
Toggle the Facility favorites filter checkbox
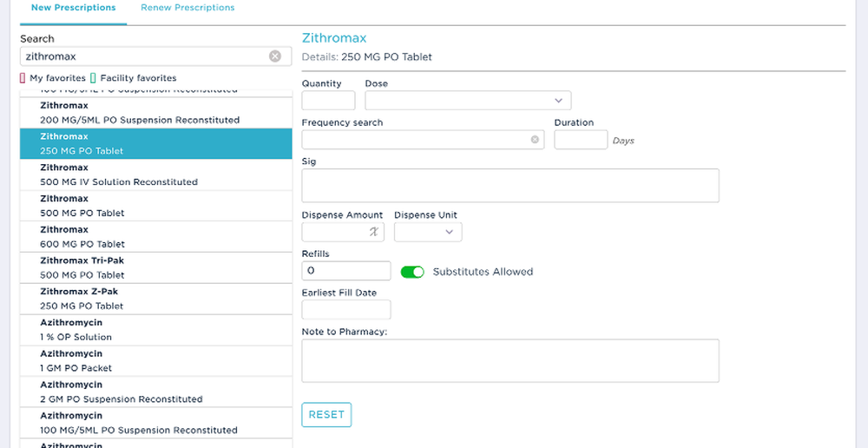(x=94, y=78)
